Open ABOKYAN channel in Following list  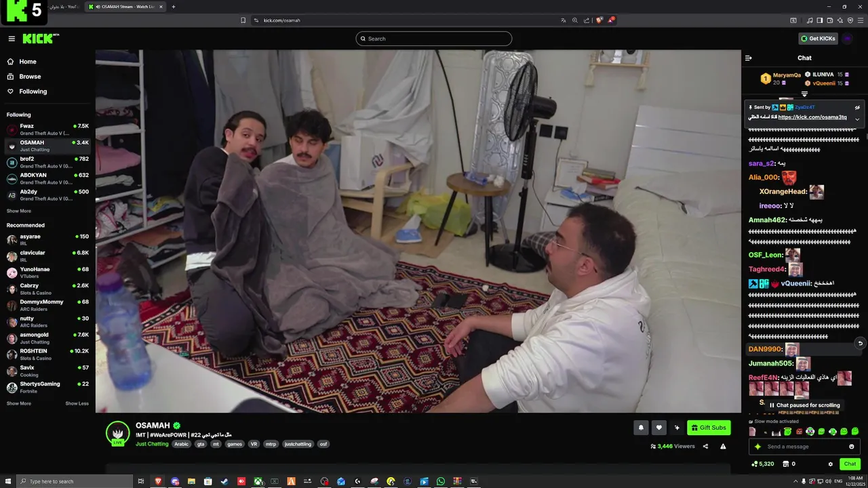click(x=47, y=178)
